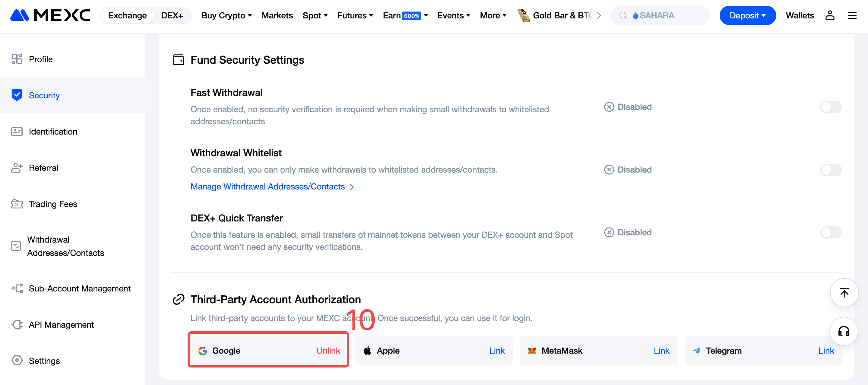Go to Markets in the top menu
868x385 pixels.
[277, 15]
